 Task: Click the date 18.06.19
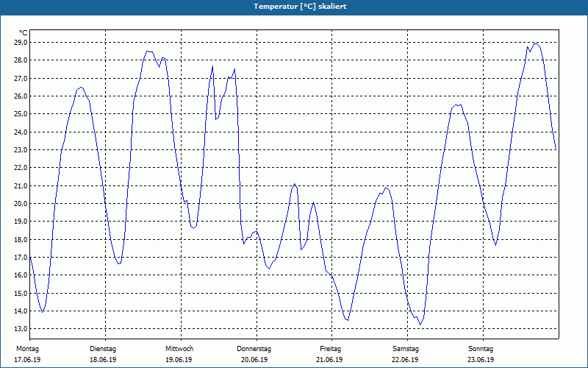pyautogui.click(x=103, y=360)
